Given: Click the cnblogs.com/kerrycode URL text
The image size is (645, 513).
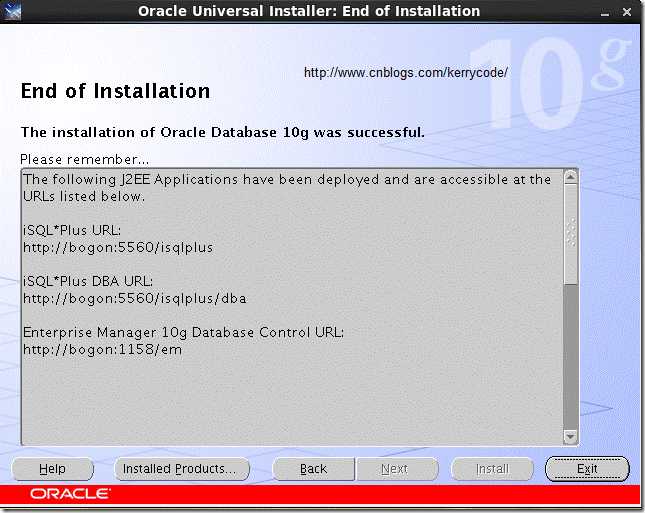Looking at the screenshot, I should 406,73.
